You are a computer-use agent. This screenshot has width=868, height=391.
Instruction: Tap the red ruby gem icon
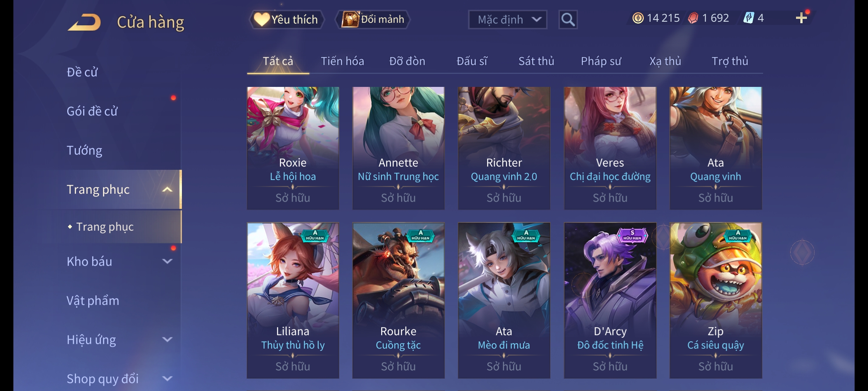point(693,18)
